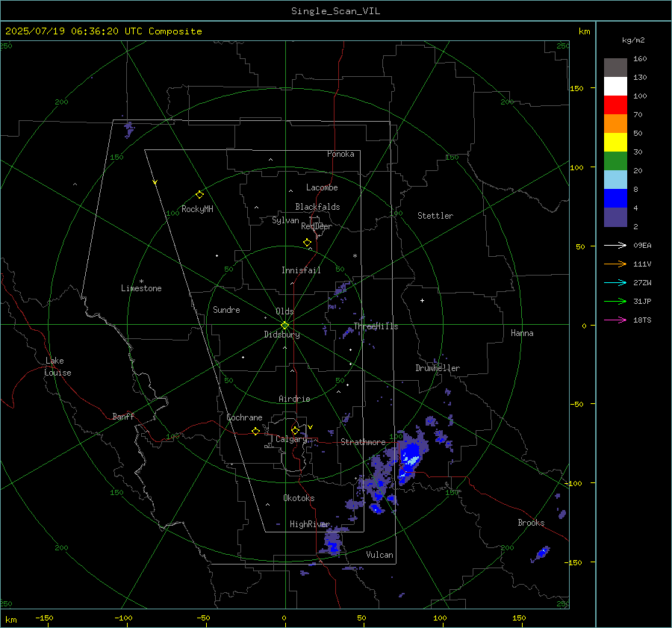Click the echo cluster south of HighRiver
Screen dimensions: 672x628
(333, 542)
